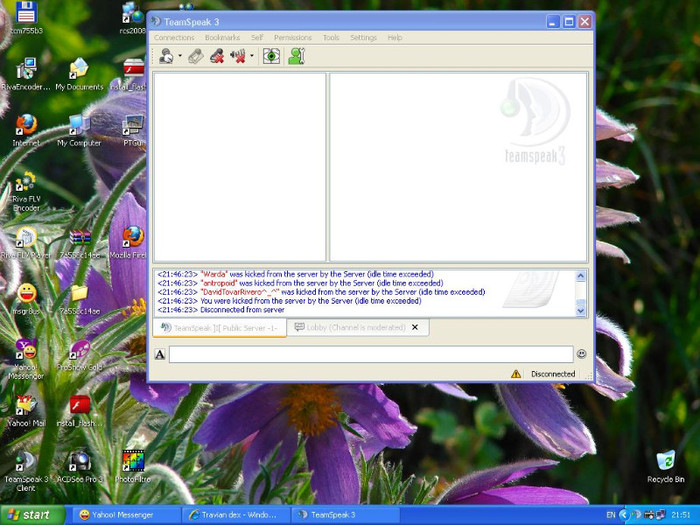This screenshot has width=700, height=525.
Task: Open the dropdown arrow next to Mute Speakers
Action: click(x=252, y=56)
